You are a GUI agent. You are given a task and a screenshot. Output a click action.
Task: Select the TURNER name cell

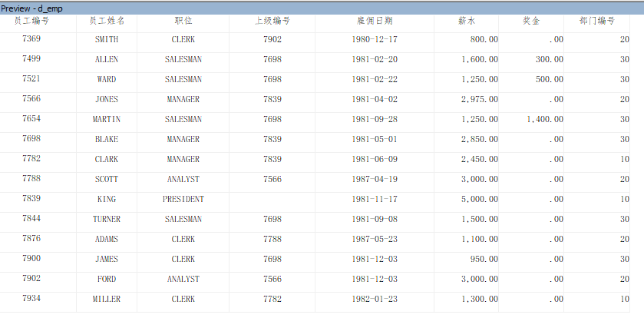[107, 220]
